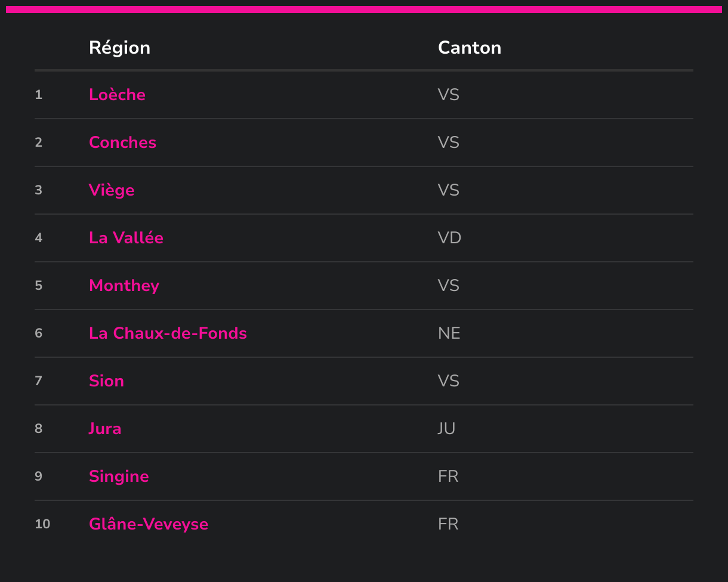
Task: Click the Jura region link
Action: pyautogui.click(x=105, y=429)
